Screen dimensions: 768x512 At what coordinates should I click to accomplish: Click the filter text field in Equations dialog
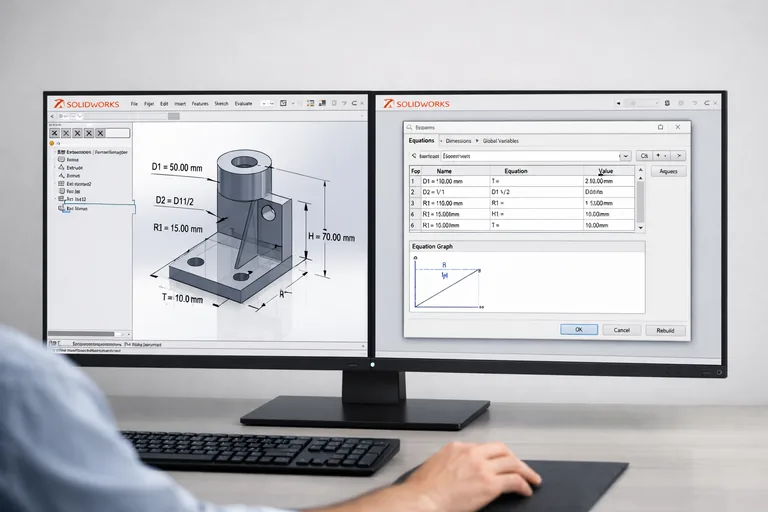coord(530,156)
